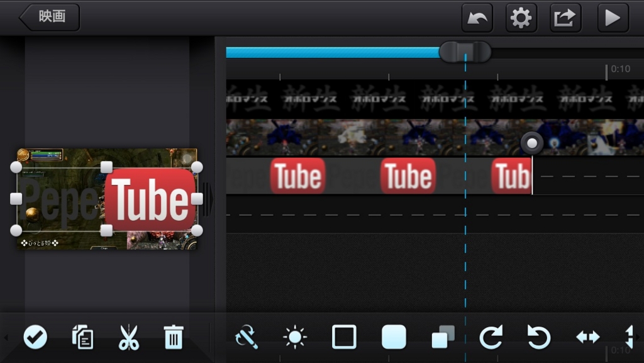Flip vertically with partially visible arrow icon
Viewport: 644px width, 363px height.
pos(629,337)
